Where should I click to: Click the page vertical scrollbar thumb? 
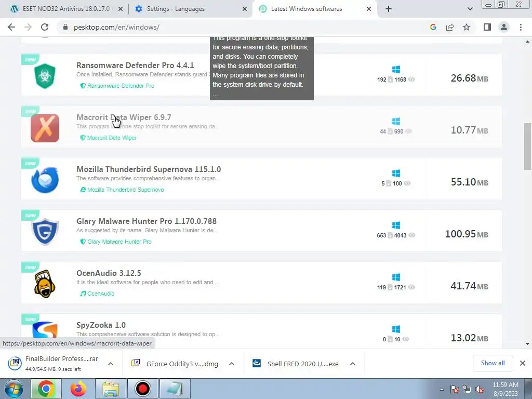(x=527, y=146)
